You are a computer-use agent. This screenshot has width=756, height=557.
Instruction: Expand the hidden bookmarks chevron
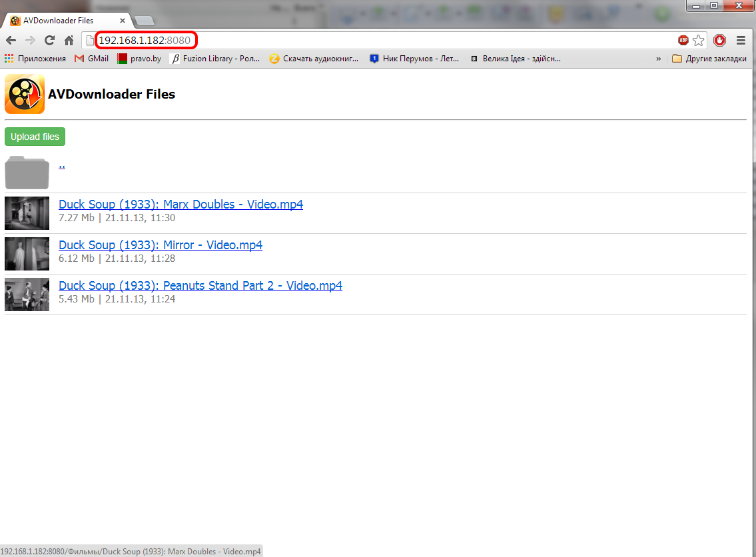coord(659,59)
